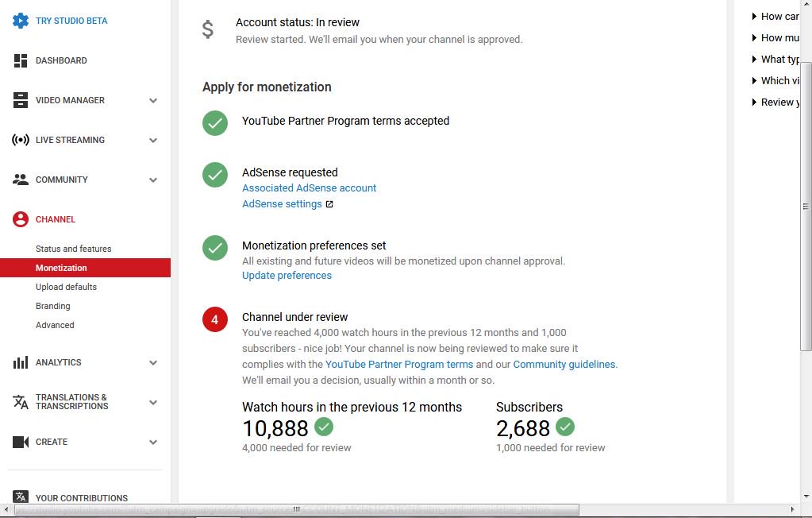This screenshot has height=518, width=812.
Task: Click the scroll down arrow on vertical scrollbar
Action: [806, 497]
